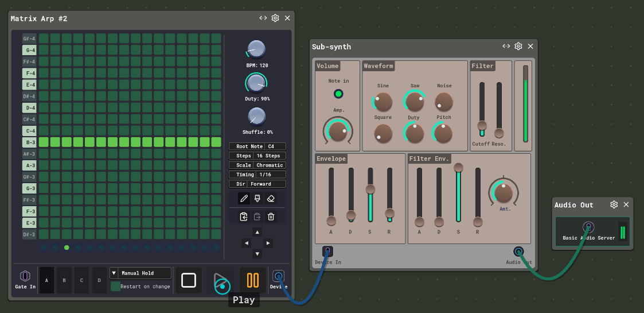Click the Pitch knob on Sub-synth
The width and height of the screenshot is (644, 313).
pos(443,133)
